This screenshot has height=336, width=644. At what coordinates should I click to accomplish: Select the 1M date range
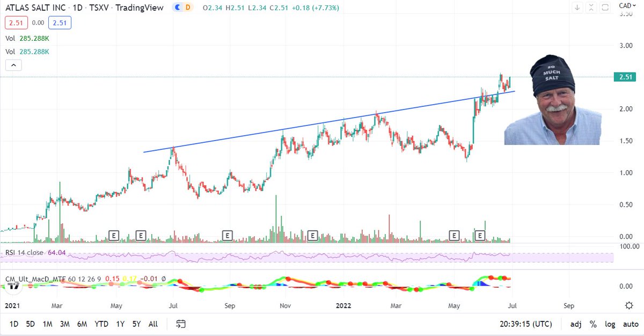[48, 324]
